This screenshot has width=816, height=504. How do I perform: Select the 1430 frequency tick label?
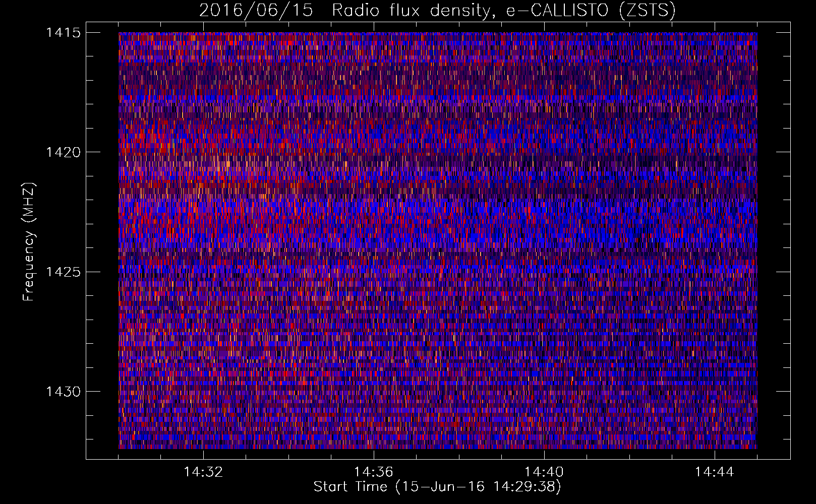pyautogui.click(x=63, y=392)
